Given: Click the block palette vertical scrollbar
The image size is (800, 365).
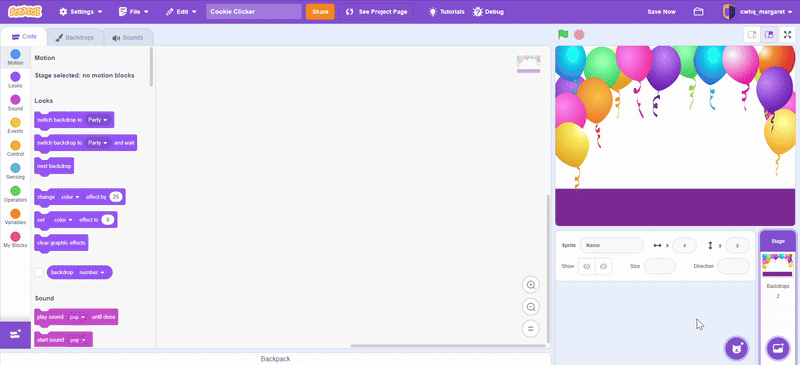Looking at the screenshot, I should (x=151, y=67).
